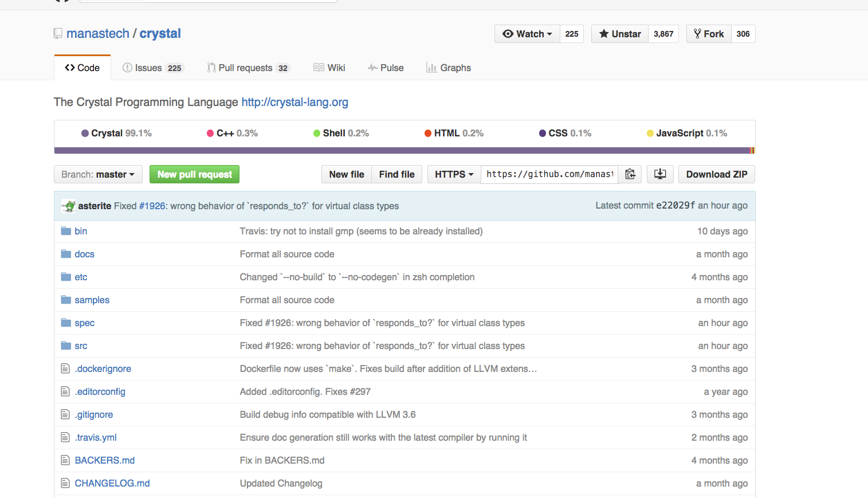Open commit hash e22029f
Viewport: 868px width, 498px height.
[675, 205]
